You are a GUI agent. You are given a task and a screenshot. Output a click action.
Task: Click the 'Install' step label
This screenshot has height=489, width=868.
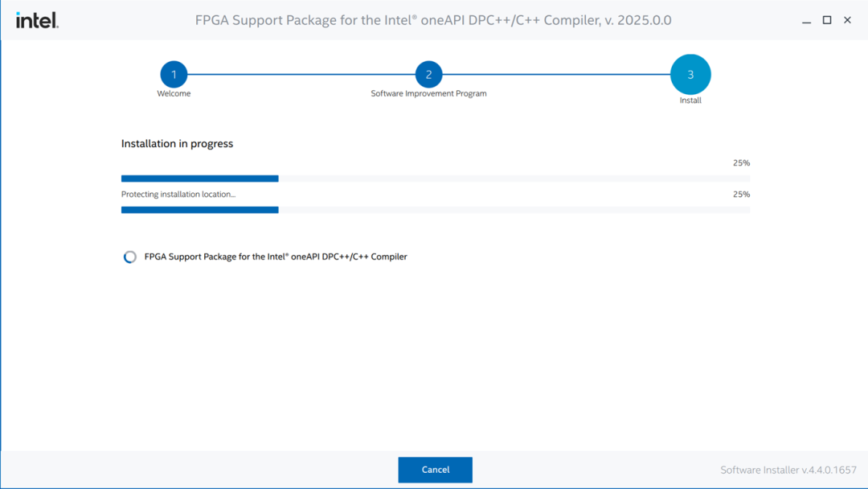pos(690,101)
